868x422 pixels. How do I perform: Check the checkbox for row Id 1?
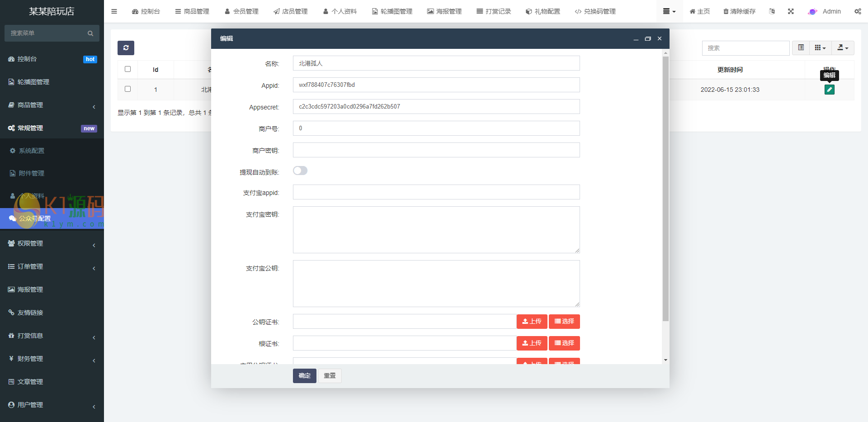coord(127,89)
